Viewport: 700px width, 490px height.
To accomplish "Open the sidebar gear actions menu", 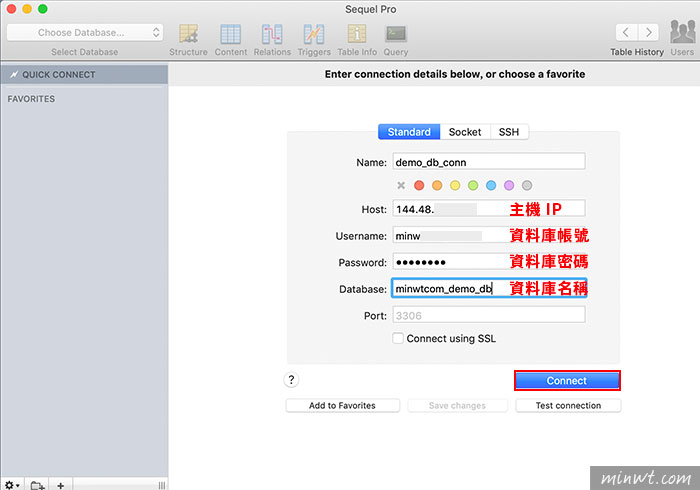I will click(x=12, y=485).
